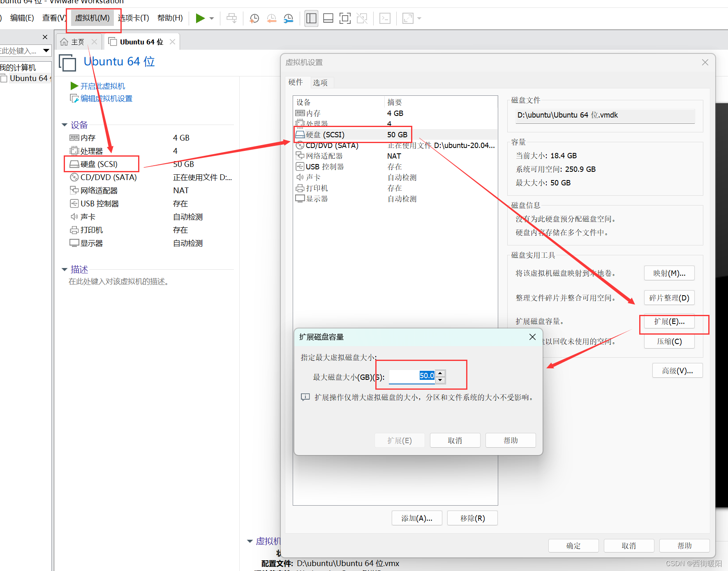Click the disk file path field
Viewport: 728px width, 571px height.
point(605,116)
